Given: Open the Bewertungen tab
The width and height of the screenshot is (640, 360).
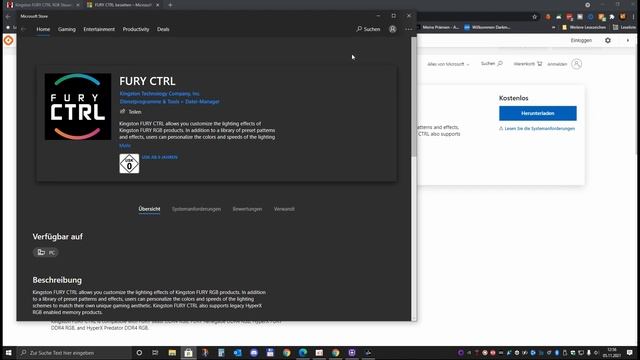Looking at the screenshot, I should 247,209.
